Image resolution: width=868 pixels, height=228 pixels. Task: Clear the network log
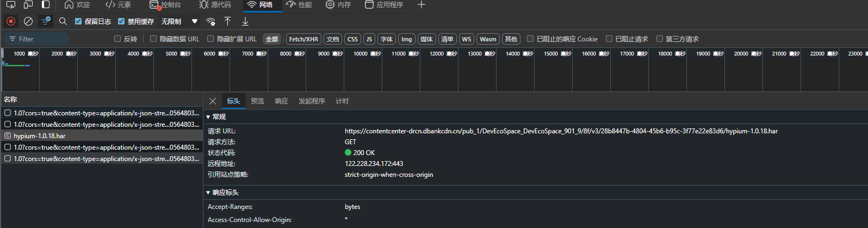[x=28, y=21]
